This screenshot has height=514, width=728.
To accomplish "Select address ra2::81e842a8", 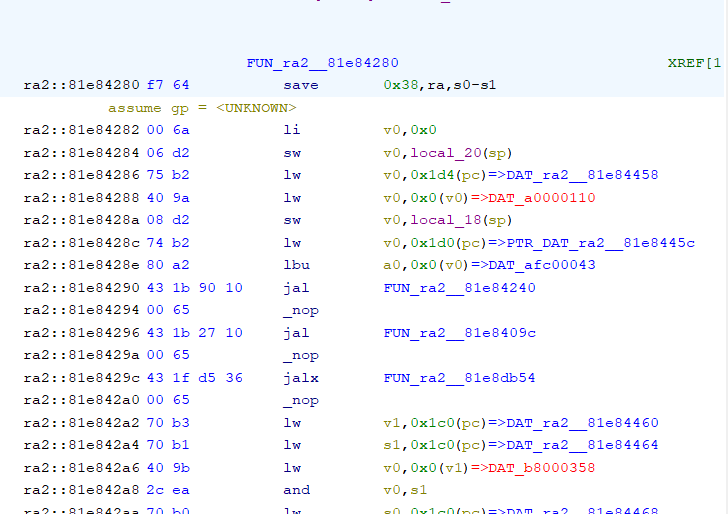I will pyautogui.click(x=81, y=490).
